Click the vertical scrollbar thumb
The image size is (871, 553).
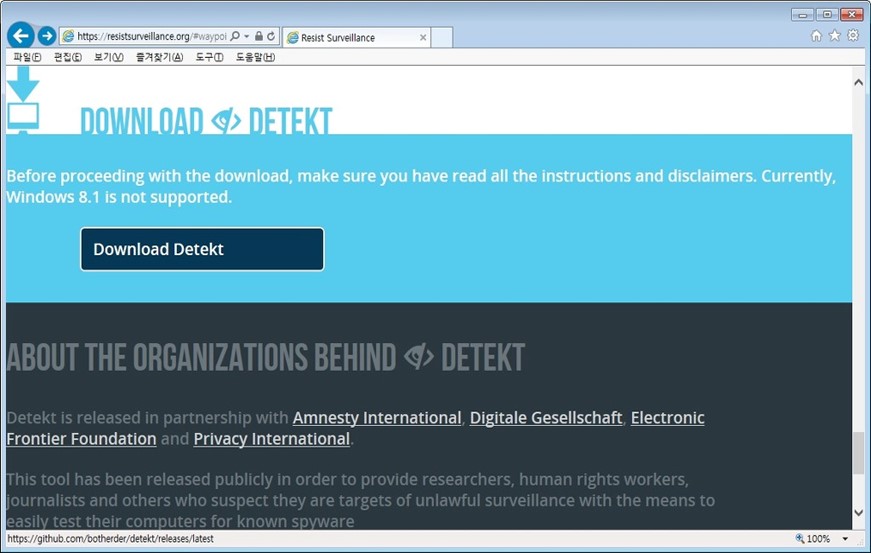tap(858, 453)
